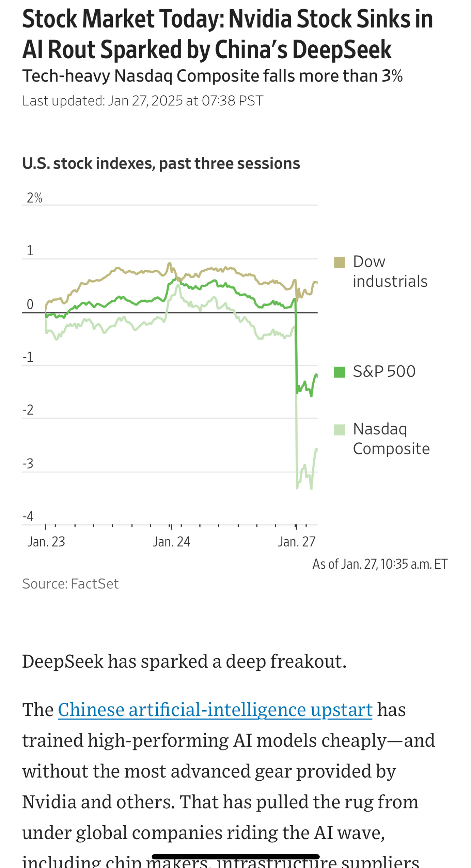Tap the home indicator bar at bottom
Viewport: 471px width, 868px height.
[x=235, y=857]
